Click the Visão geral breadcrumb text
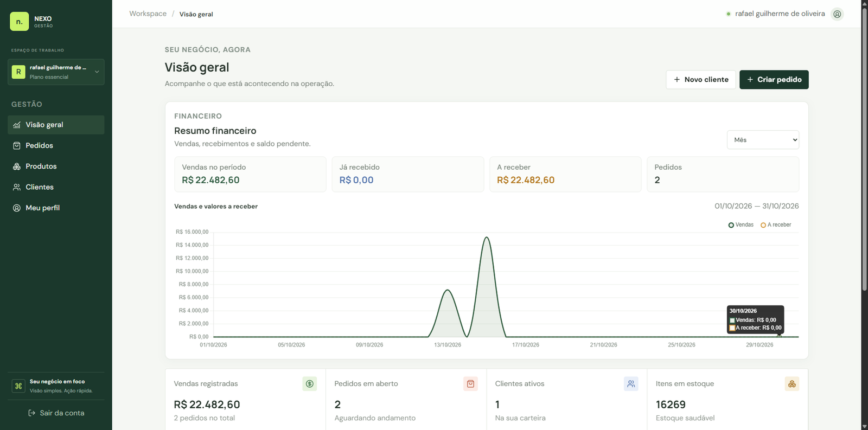Image resolution: width=868 pixels, height=430 pixels. pyautogui.click(x=196, y=14)
